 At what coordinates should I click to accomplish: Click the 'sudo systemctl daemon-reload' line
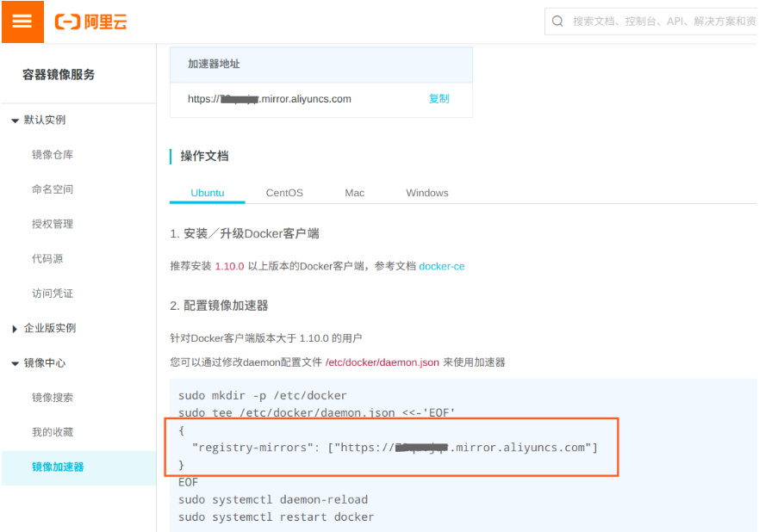(273, 499)
